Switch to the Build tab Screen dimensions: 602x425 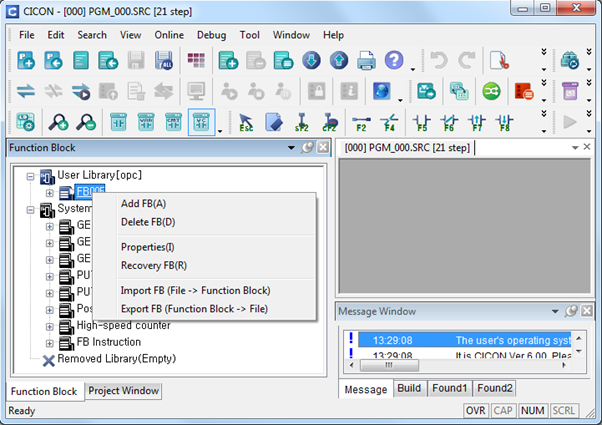[409, 388]
